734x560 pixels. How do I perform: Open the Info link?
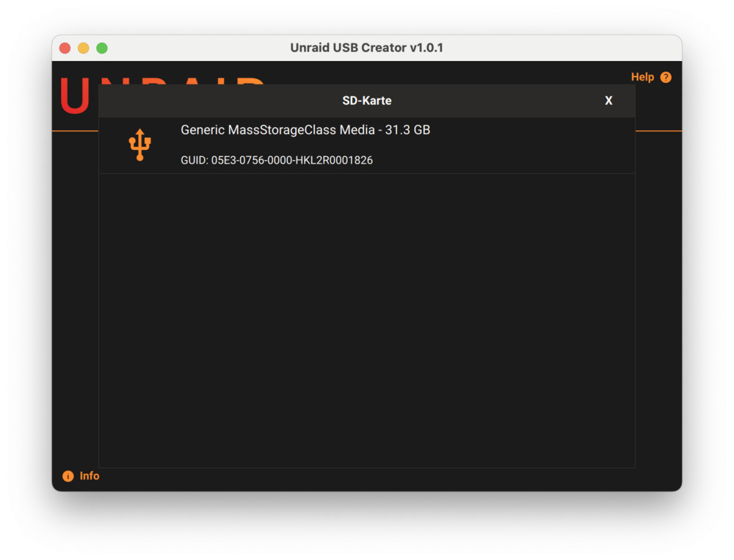(x=90, y=476)
